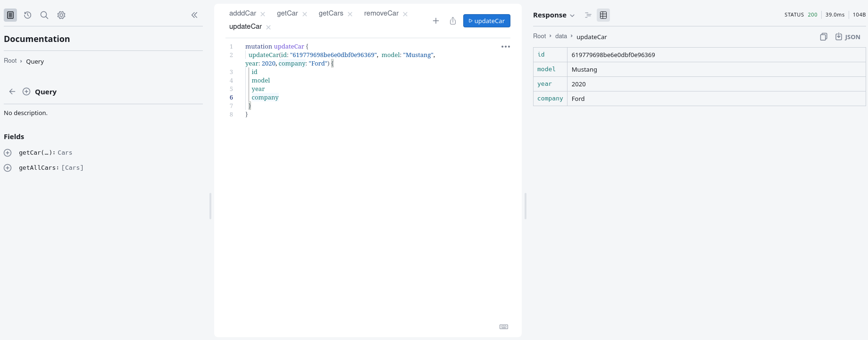Click Root in response breadcrumb
Screen dimensions: 868x340
click(x=539, y=36)
